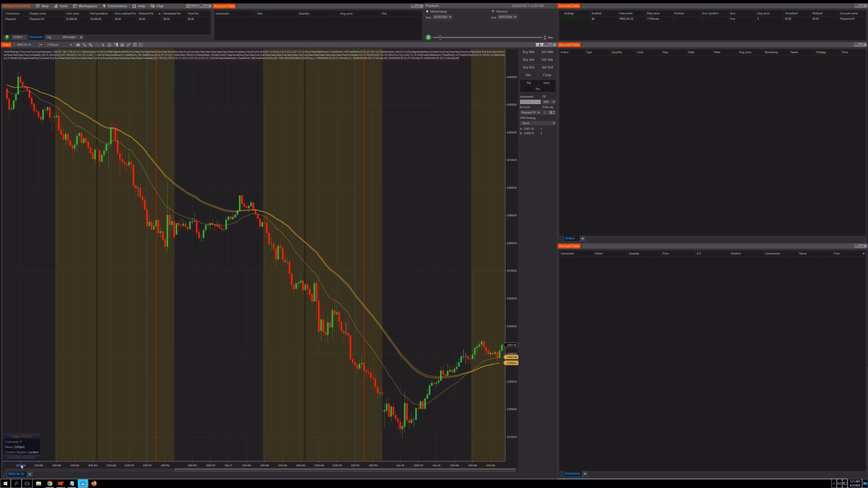This screenshot has width=868, height=488.
Task: Open the Tools menu
Action: point(63,6)
